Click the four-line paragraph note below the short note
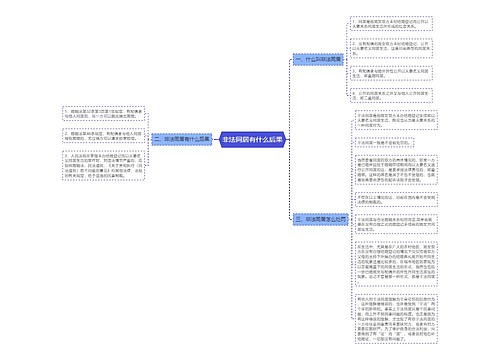 [396, 170]
